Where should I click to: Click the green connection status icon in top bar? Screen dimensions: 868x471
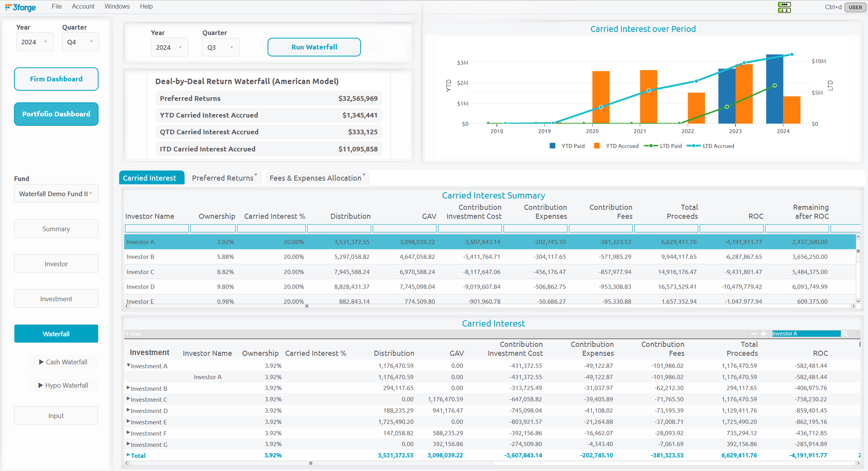click(x=784, y=7)
